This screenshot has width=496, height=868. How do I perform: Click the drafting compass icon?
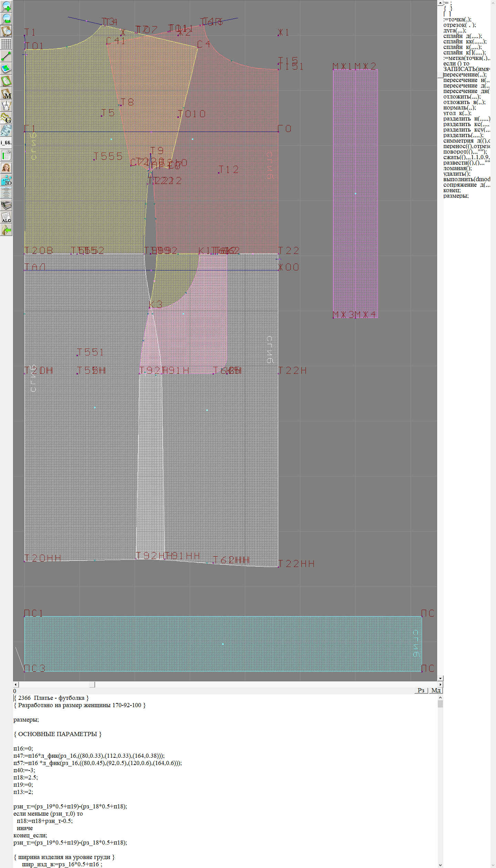point(6,106)
